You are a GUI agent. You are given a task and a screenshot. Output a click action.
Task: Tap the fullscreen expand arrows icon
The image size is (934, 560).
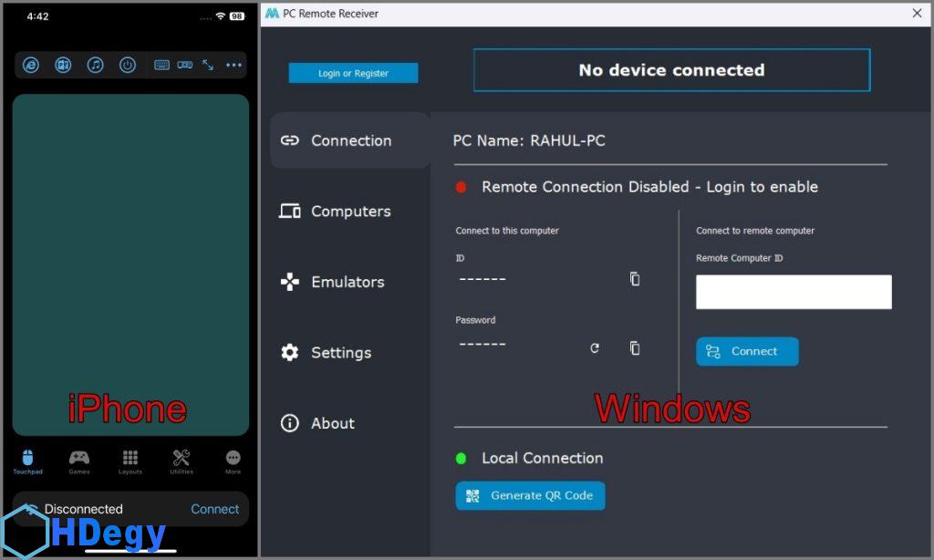point(208,65)
